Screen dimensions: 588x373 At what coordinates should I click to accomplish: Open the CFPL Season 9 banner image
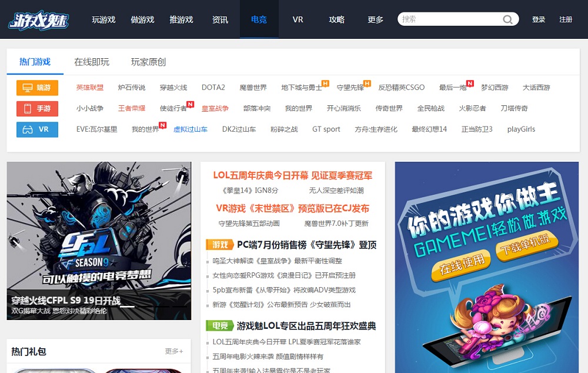coord(99,241)
